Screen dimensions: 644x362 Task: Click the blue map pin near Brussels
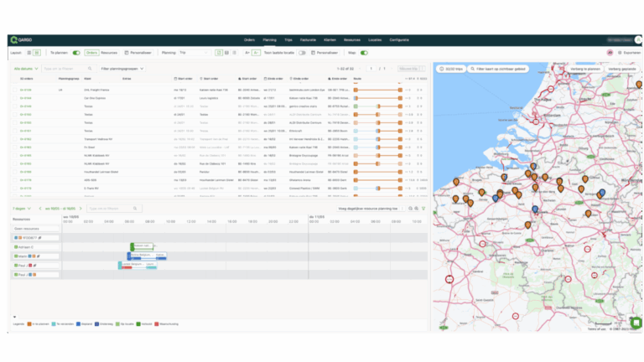535,209
